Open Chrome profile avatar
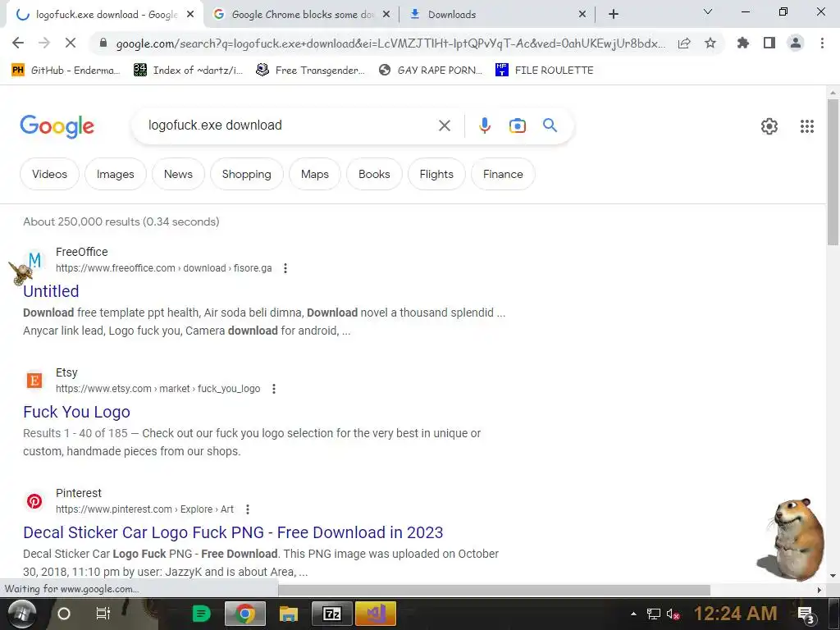 tap(796, 43)
